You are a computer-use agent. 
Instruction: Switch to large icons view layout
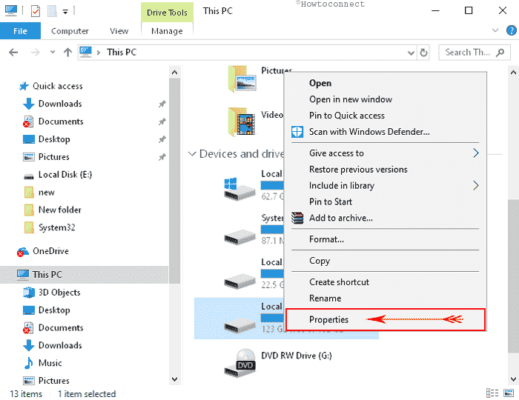(x=509, y=393)
